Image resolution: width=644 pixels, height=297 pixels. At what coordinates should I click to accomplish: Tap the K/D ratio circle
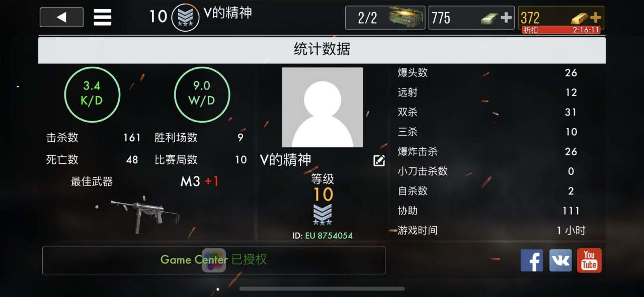92,94
